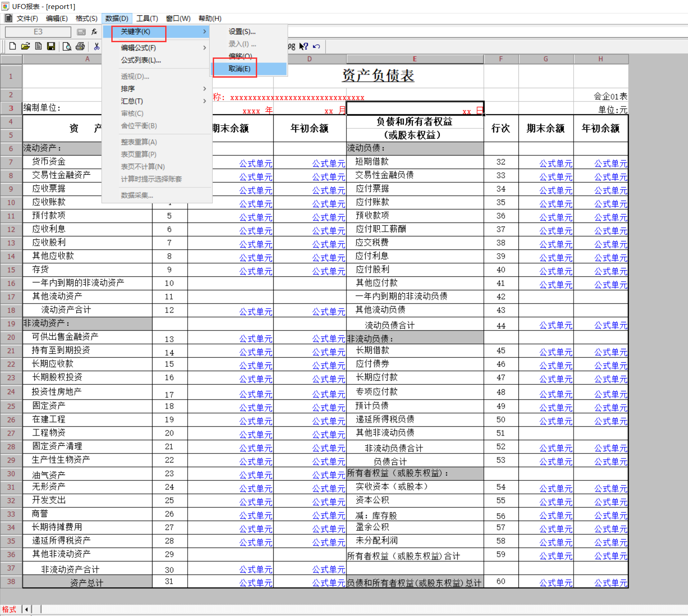Click the keyboard icon beside cell name box
The height and width of the screenshot is (616, 688).
pos(81,32)
